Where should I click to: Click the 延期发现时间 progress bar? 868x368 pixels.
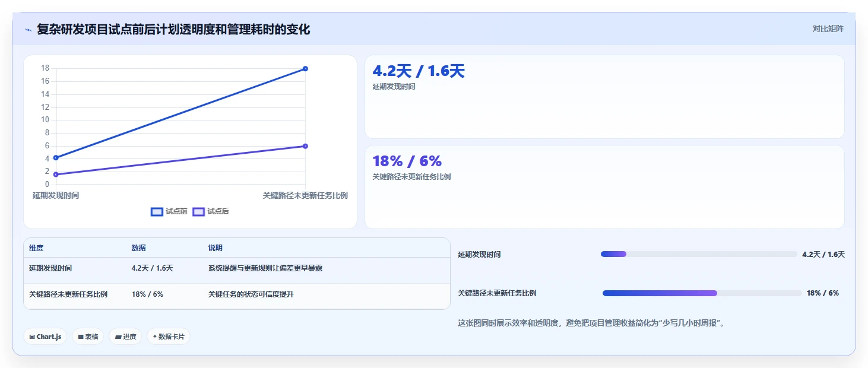699,254
